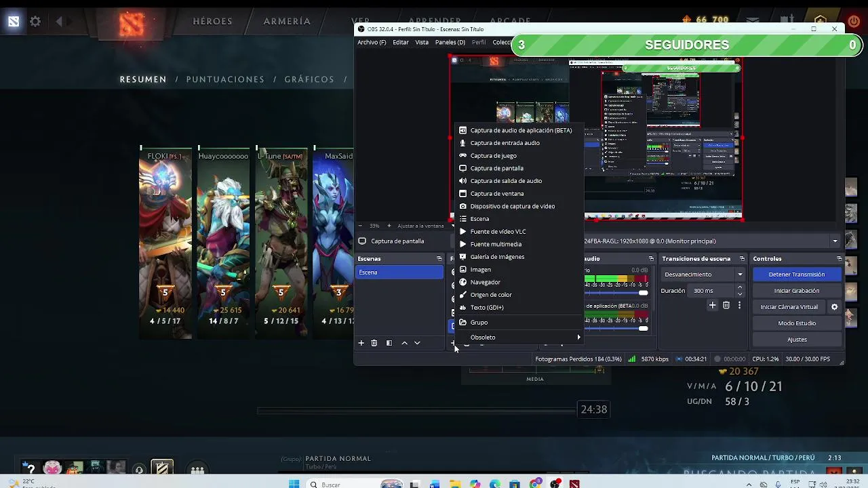
Task: Open the Editar menu in OBS
Action: pos(401,42)
